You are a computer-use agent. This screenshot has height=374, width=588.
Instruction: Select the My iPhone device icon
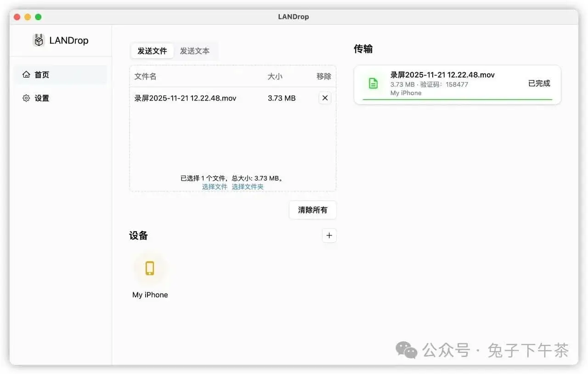pos(150,268)
